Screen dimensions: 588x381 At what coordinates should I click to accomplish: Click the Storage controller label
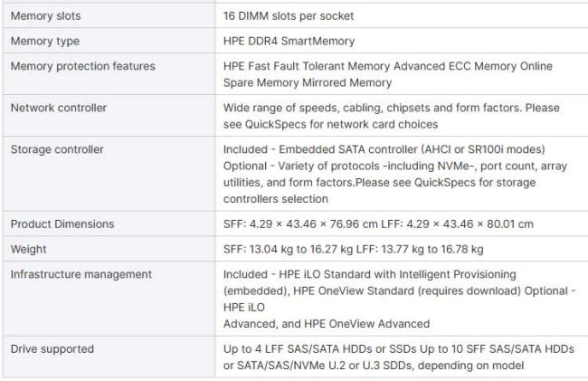(x=56, y=149)
